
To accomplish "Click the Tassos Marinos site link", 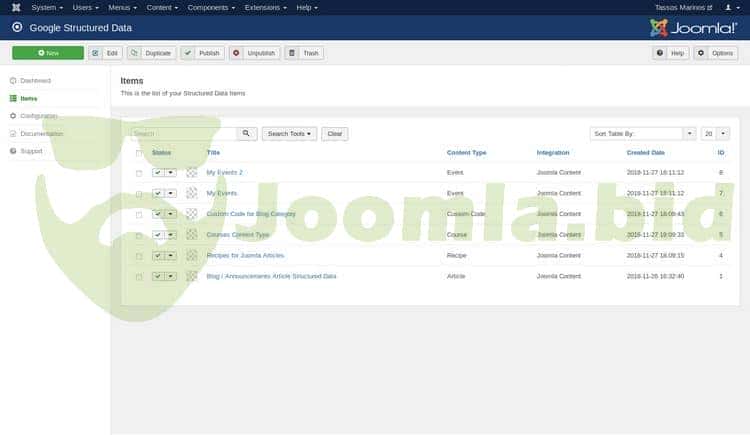I will click(684, 8).
